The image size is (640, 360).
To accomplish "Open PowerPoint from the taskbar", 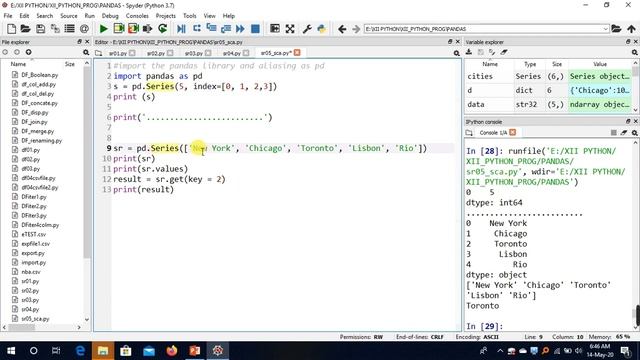I will click(195, 351).
